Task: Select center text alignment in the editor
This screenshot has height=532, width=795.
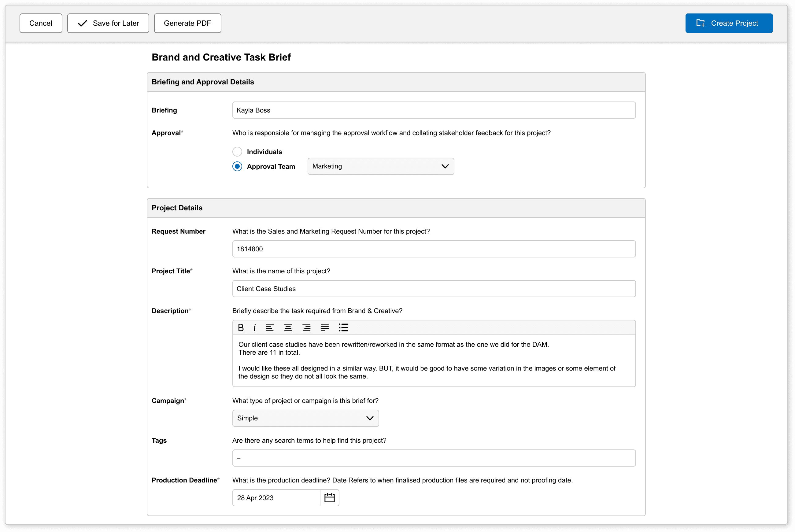Action: [288, 327]
